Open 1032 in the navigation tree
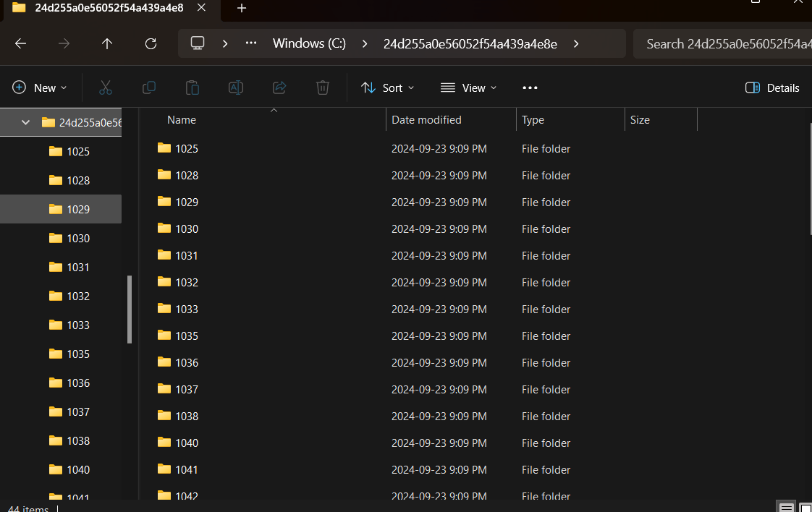 tap(61, 296)
